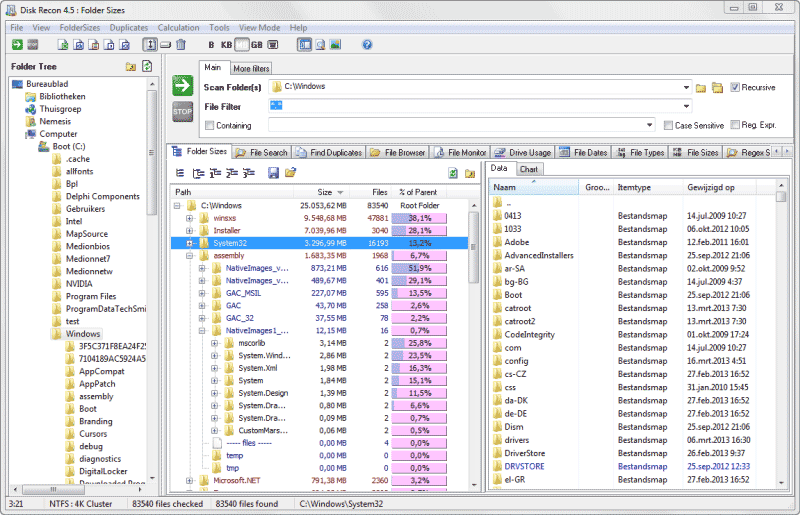Viewport: 800px width, 515px height.
Task: Click the folder icon in Folder Tree header
Action: point(131,66)
